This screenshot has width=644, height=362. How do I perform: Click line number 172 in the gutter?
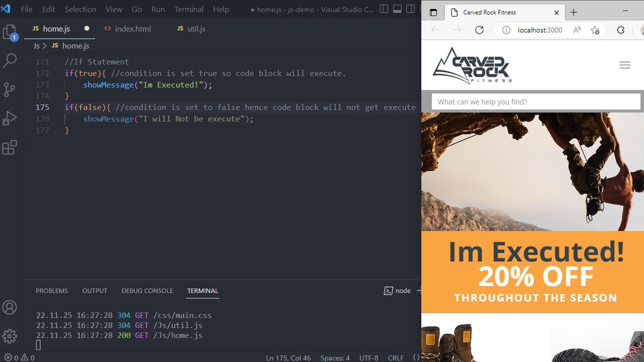42,73
